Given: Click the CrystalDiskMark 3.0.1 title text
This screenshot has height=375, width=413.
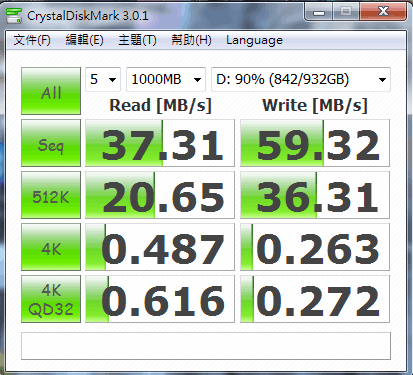Looking at the screenshot, I should coord(88,16).
